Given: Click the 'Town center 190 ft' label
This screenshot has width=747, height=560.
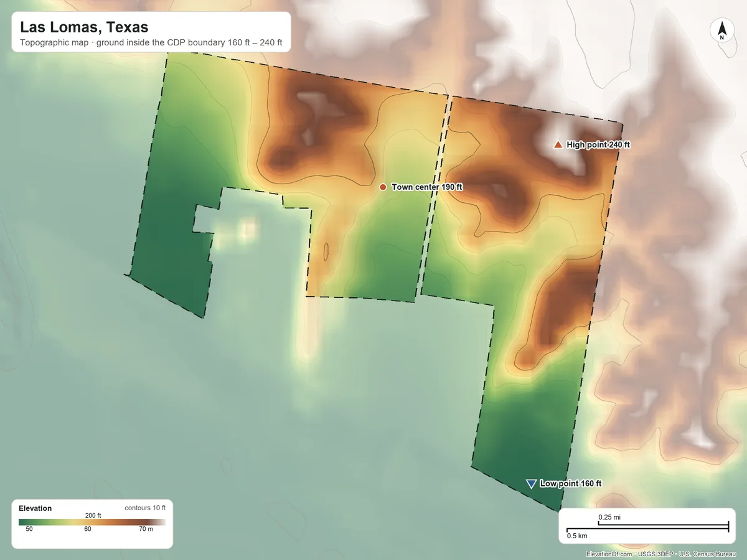Looking at the screenshot, I should click(x=427, y=187).
